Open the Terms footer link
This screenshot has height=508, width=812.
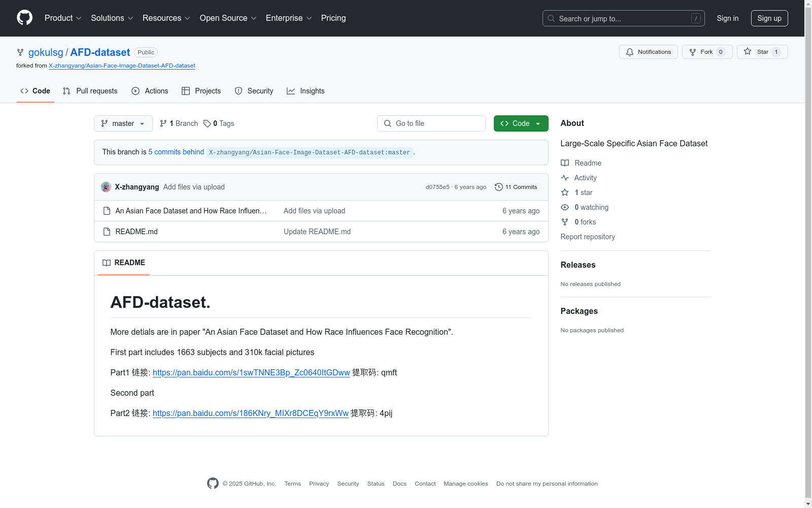pyautogui.click(x=293, y=484)
